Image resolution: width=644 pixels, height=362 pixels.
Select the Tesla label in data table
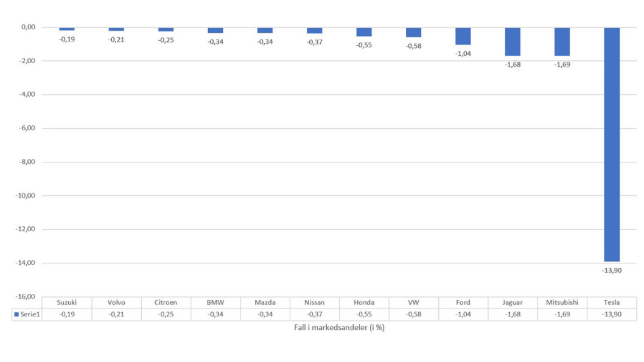(612, 302)
